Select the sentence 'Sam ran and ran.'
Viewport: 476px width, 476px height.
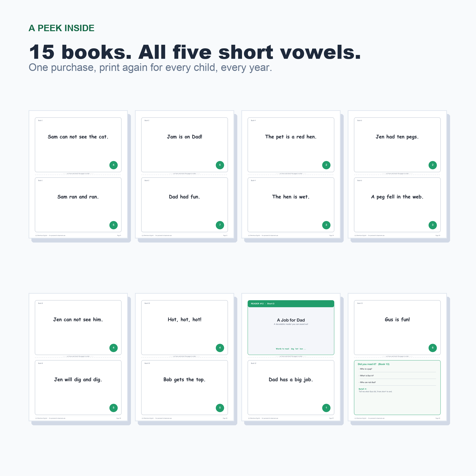coord(78,197)
